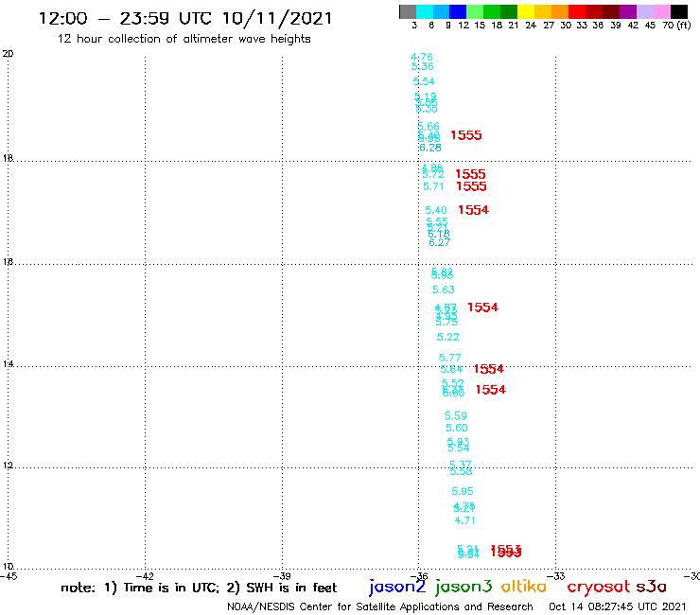Select the 'jason3' satellite legend label
The image size is (700, 615).
[464, 587]
